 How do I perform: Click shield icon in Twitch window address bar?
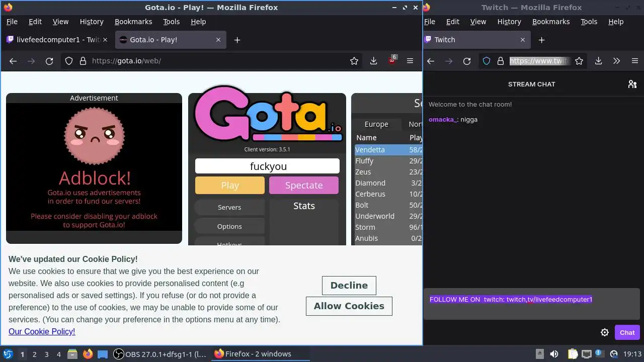[x=487, y=61]
